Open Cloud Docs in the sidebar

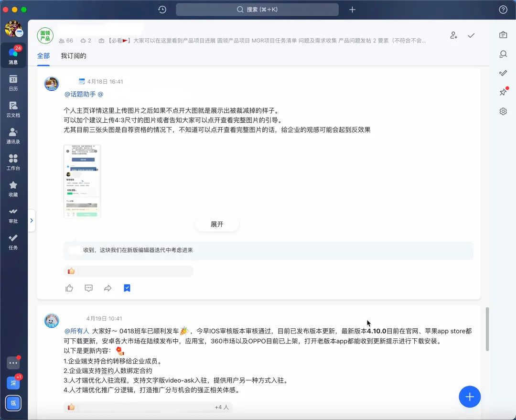pyautogui.click(x=13, y=109)
